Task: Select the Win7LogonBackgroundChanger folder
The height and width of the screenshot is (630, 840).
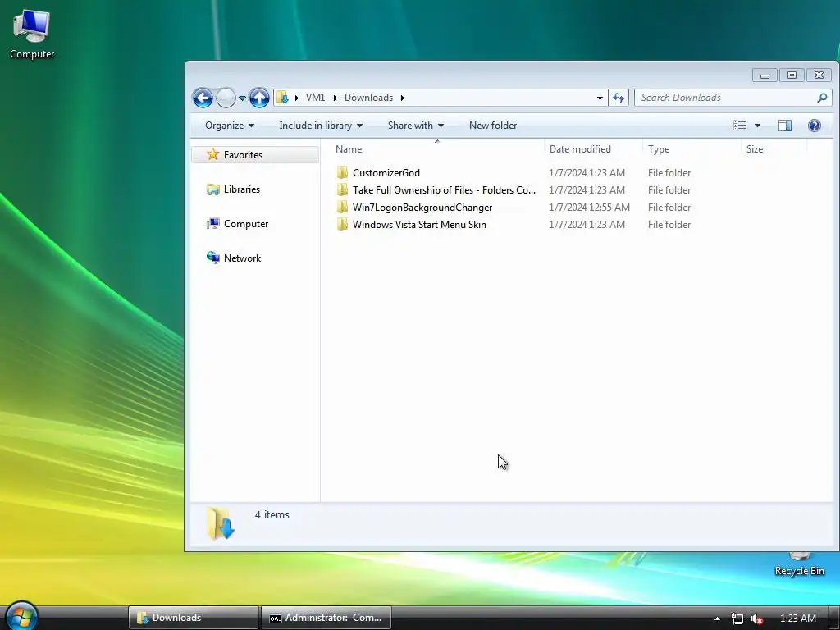Action: [422, 207]
